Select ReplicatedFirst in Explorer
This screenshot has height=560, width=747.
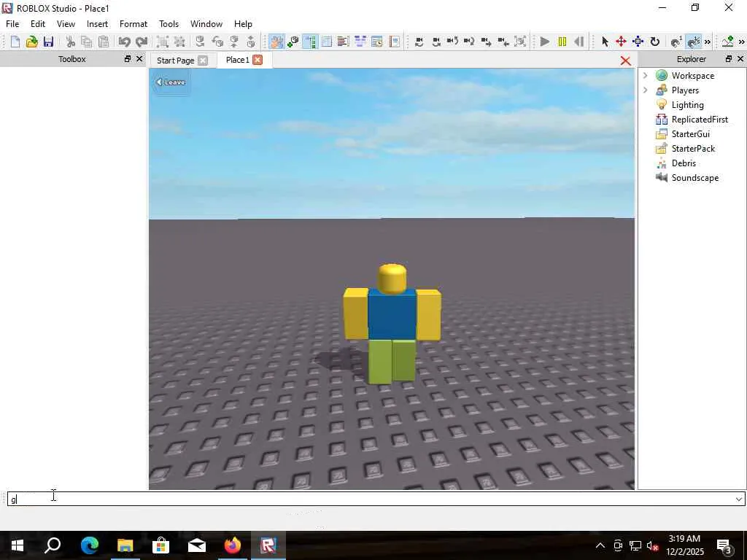tap(700, 120)
